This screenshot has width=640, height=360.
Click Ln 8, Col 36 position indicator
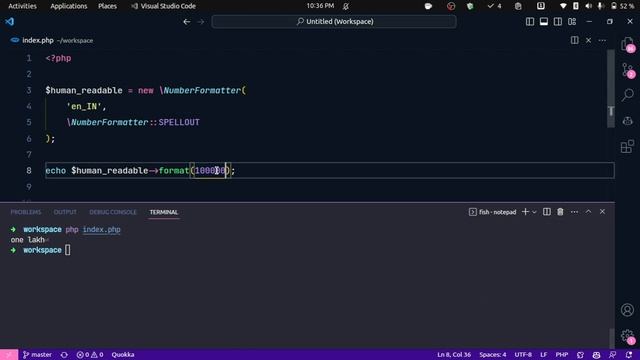[454, 355]
